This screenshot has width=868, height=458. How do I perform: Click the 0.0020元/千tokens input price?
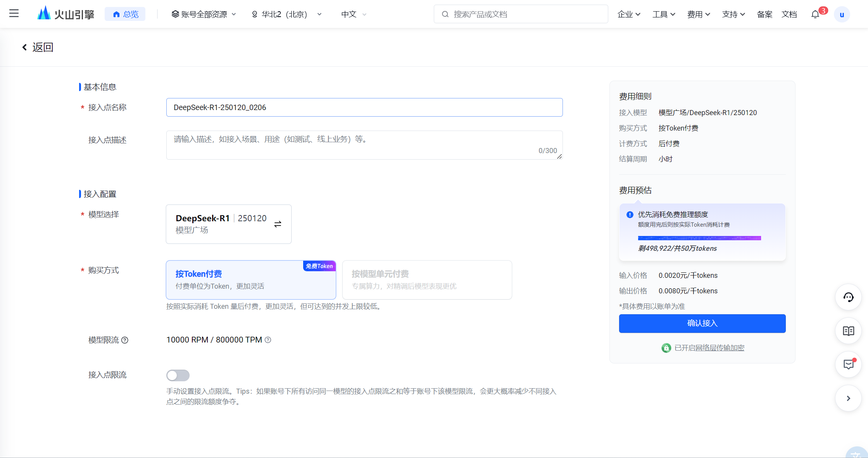click(688, 275)
